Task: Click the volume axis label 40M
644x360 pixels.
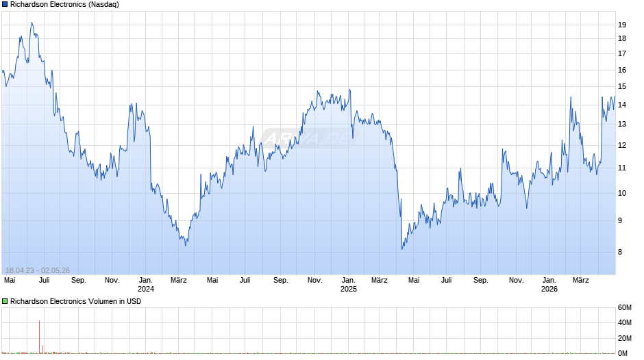Action: point(624,323)
